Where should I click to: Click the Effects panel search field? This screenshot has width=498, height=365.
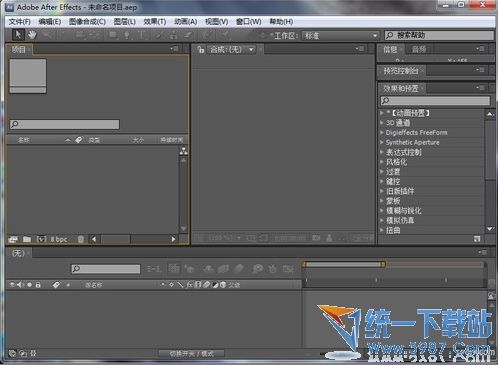coord(435,100)
